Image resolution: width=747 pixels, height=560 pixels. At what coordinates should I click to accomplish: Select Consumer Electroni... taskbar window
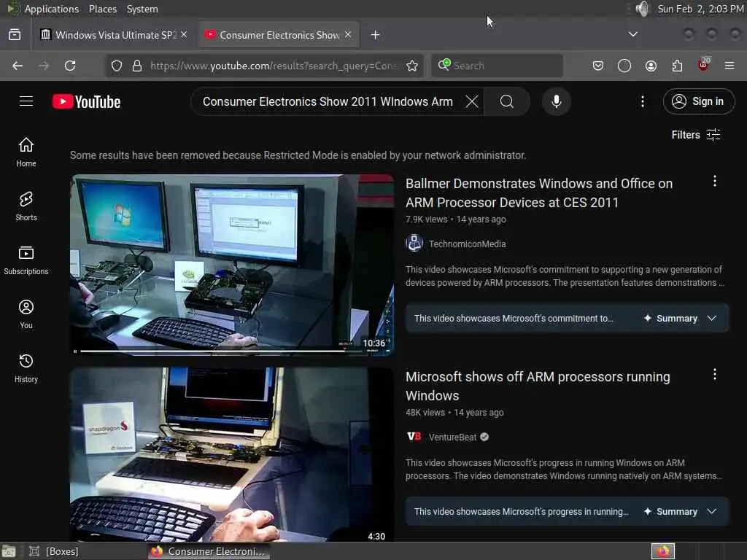pos(208,551)
